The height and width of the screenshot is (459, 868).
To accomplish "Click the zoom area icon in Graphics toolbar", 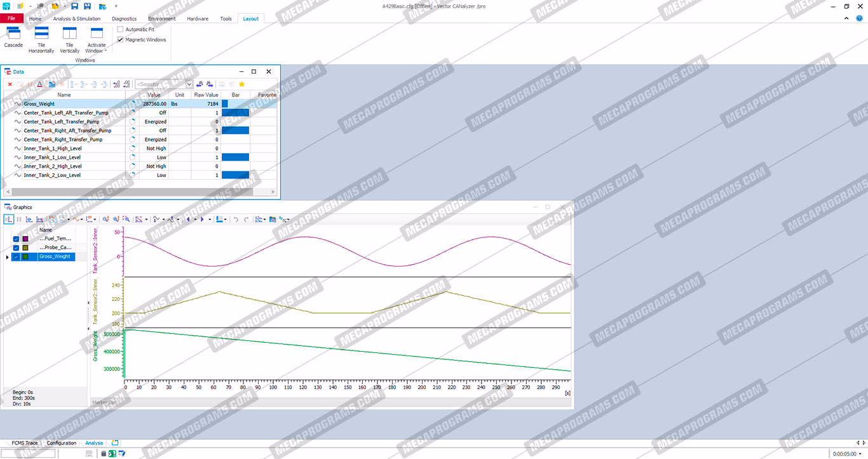I will (127, 219).
